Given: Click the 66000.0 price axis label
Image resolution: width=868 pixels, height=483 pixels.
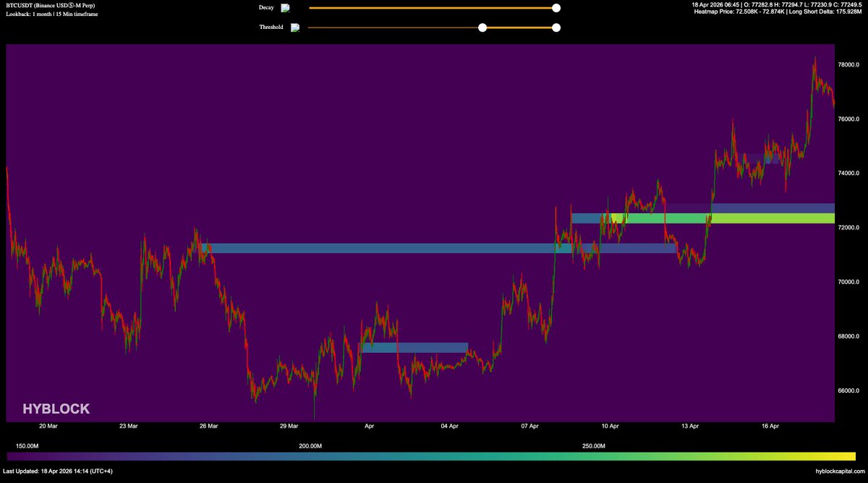Looking at the screenshot, I should 848,391.
